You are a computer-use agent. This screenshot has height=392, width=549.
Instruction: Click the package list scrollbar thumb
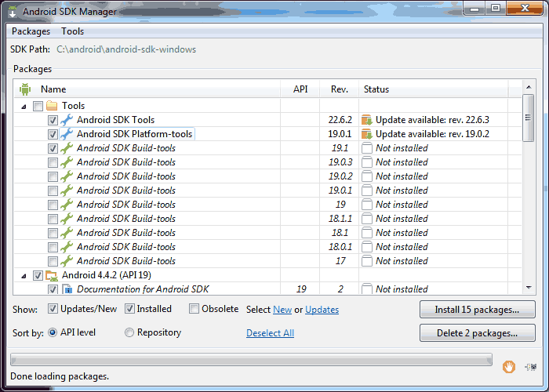coord(528,118)
